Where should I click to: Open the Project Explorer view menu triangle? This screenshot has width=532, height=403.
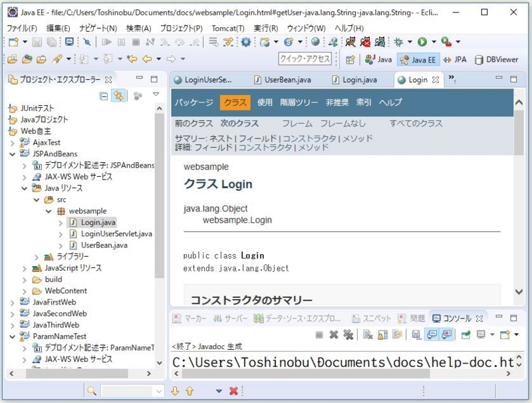coord(156,94)
